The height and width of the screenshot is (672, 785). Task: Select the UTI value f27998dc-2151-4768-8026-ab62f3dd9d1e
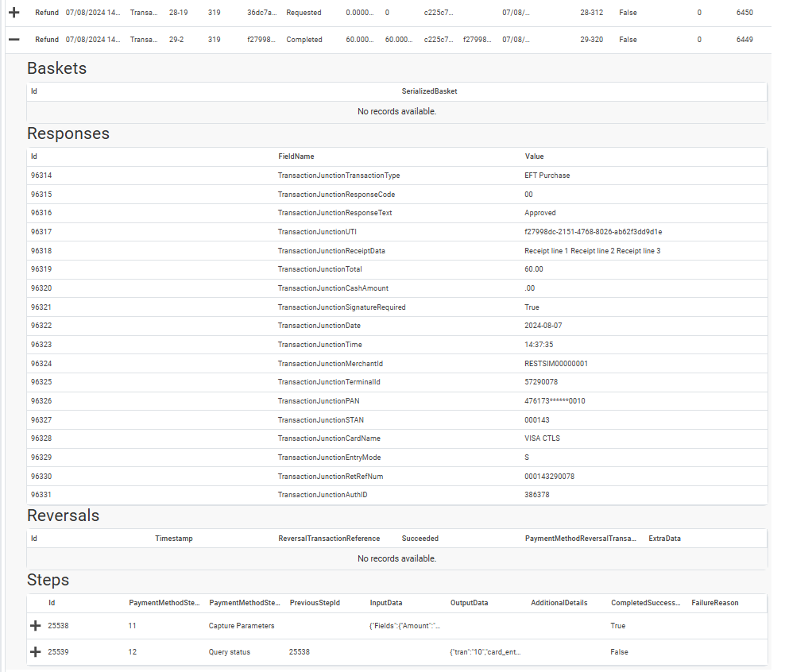594,232
